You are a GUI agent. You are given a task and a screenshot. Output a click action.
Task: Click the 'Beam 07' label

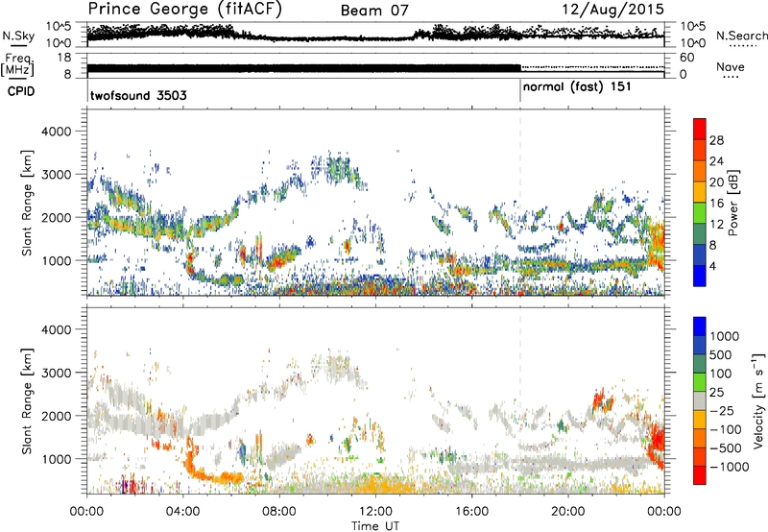(374, 11)
